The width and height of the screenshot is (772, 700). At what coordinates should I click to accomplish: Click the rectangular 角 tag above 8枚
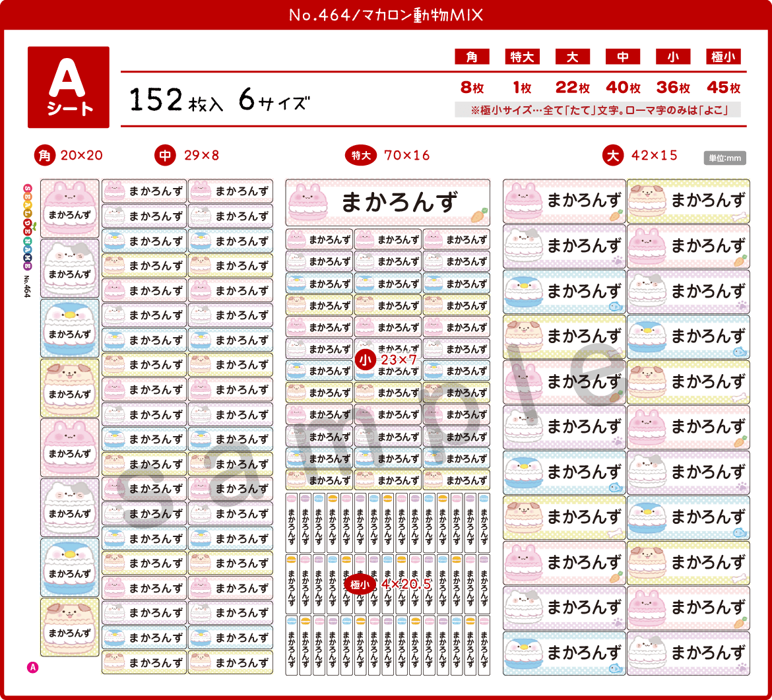[x=472, y=57]
